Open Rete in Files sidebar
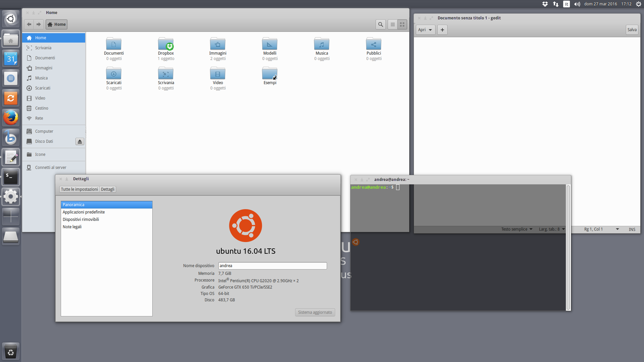Screen dimensions: 644x362 (54, 118)
